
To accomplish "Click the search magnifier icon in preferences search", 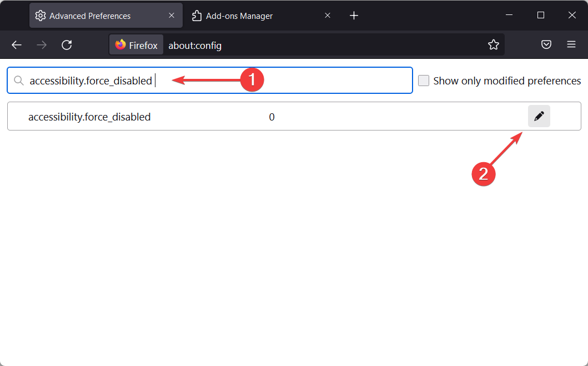I will click(19, 81).
